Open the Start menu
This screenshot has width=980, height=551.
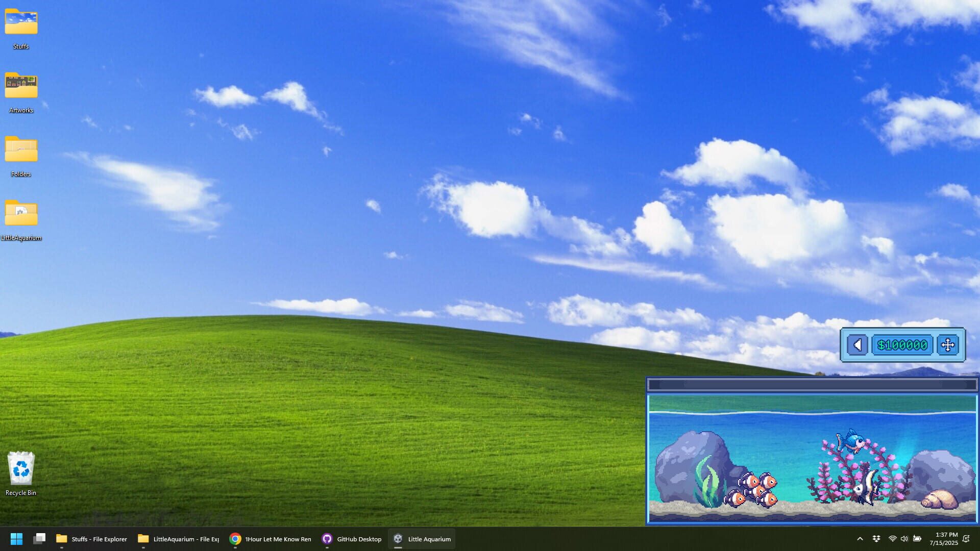pyautogui.click(x=17, y=539)
